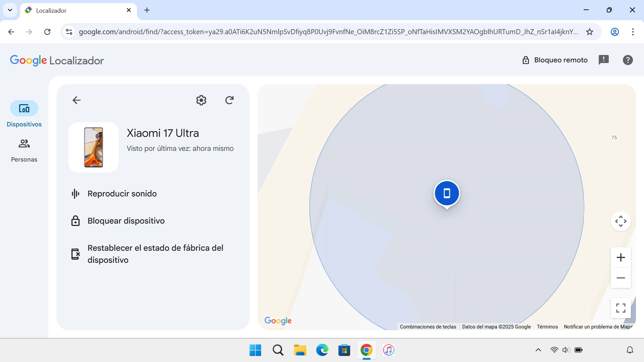The image size is (644, 362).
Task: Zoom in on the map with plus control
Action: [x=621, y=257]
